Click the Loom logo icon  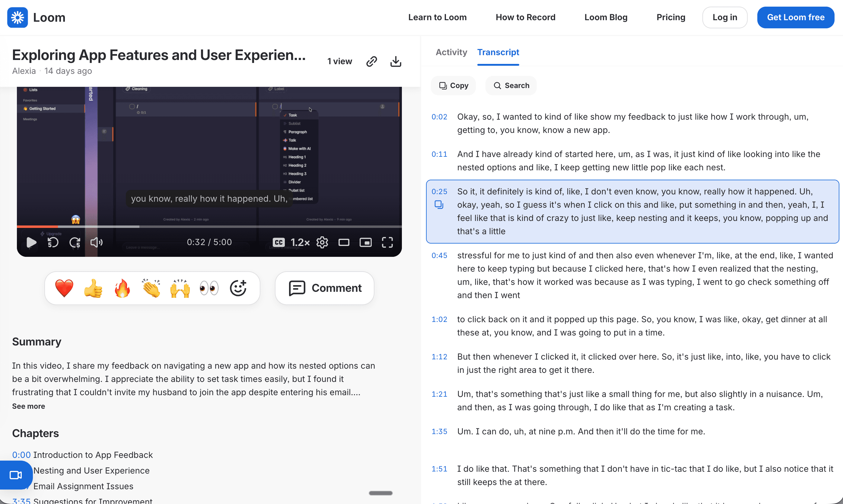pyautogui.click(x=17, y=17)
